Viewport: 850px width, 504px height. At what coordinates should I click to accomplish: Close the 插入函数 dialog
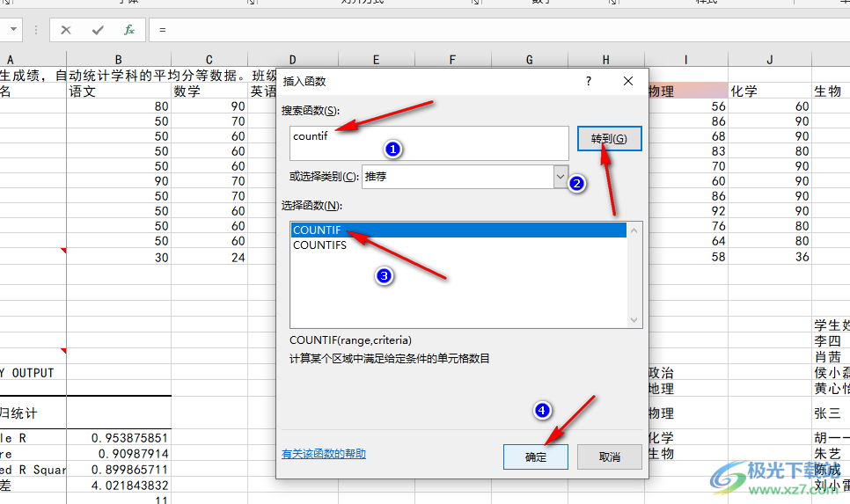click(x=627, y=81)
